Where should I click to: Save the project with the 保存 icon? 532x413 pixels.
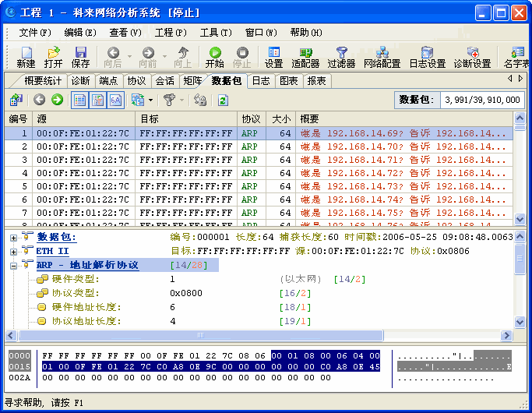pyautogui.click(x=80, y=57)
